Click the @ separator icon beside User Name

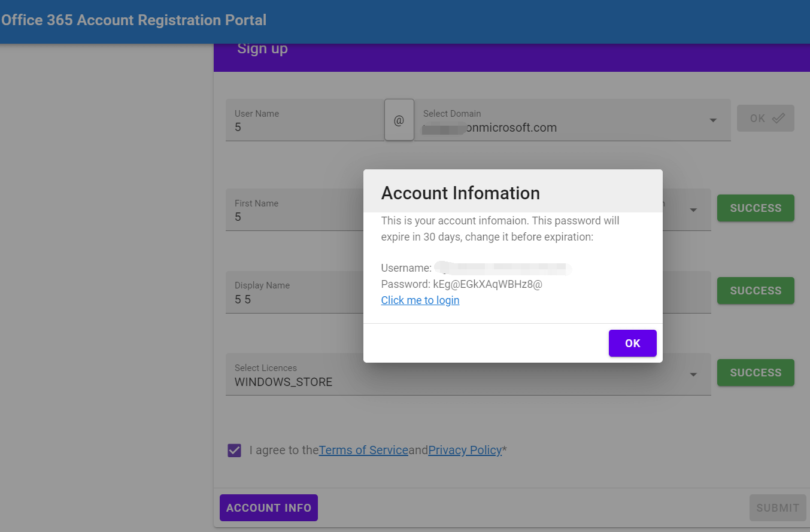(399, 120)
